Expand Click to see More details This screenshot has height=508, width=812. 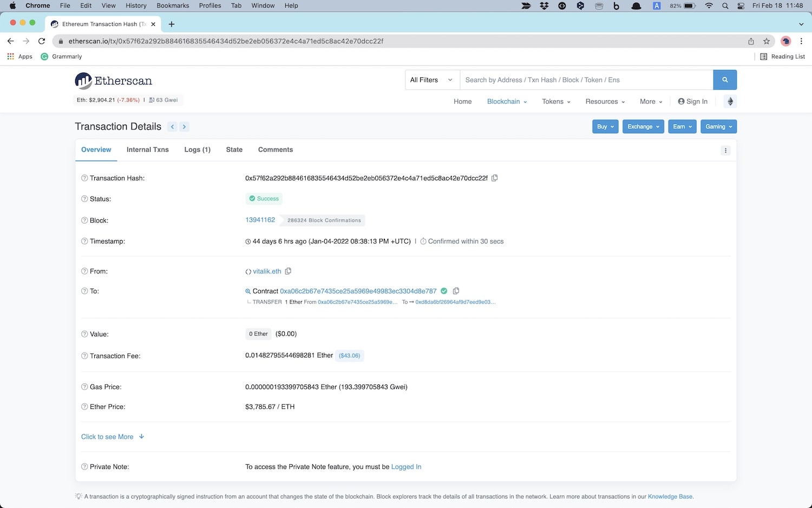pyautogui.click(x=113, y=437)
